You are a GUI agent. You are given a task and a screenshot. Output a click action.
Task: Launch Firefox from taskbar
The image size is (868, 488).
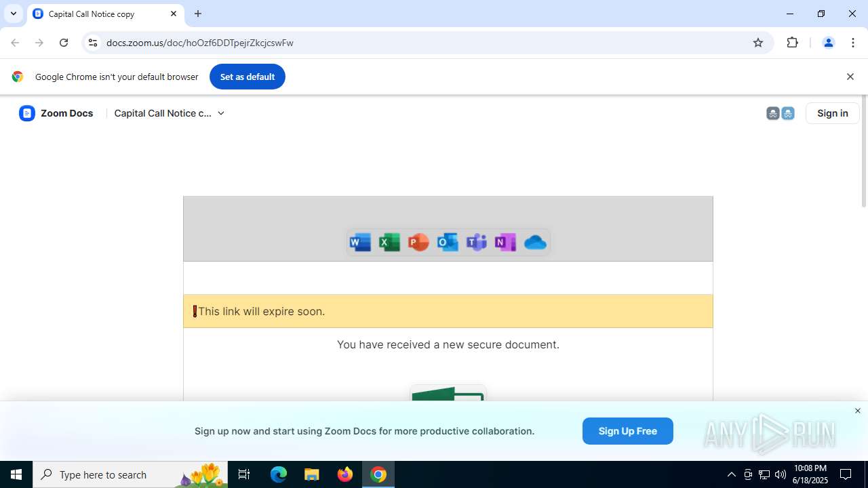point(345,474)
